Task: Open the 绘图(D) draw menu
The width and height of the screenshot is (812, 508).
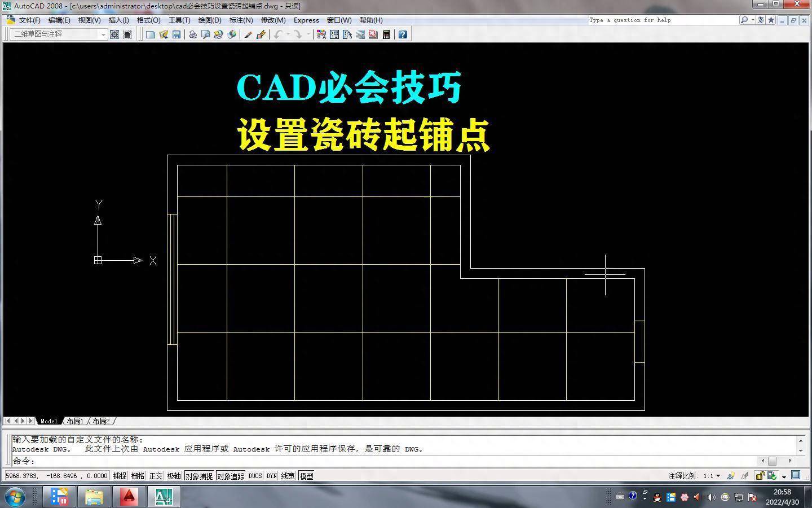Action: (209, 20)
